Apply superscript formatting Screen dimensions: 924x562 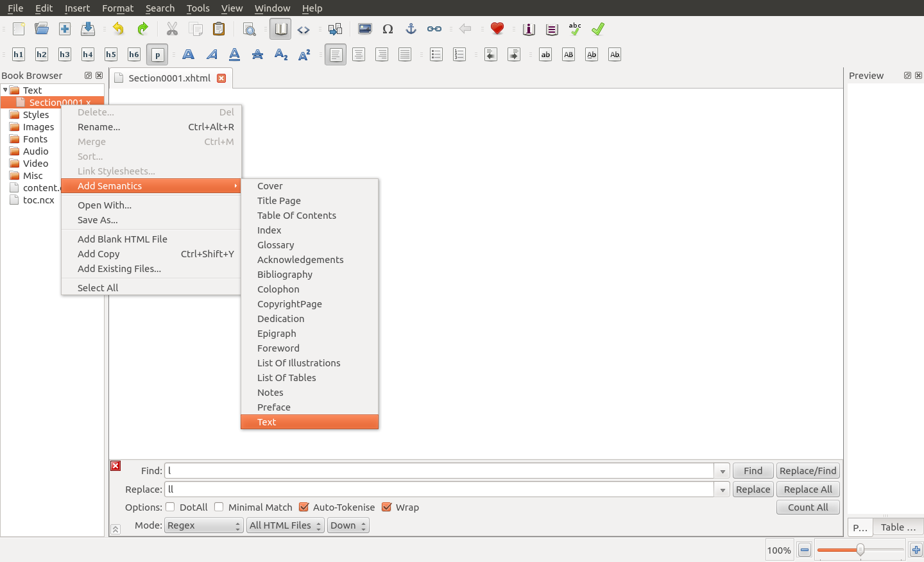304,55
